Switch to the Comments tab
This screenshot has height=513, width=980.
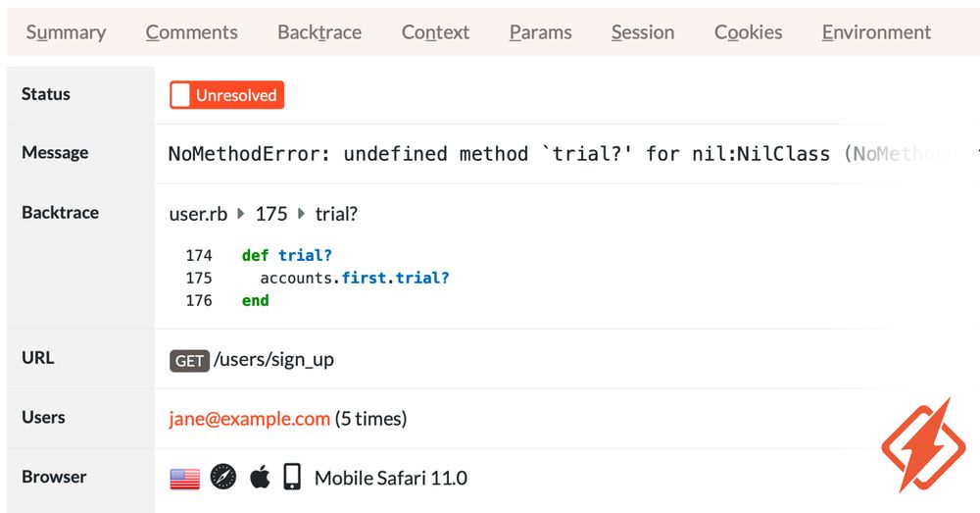[x=191, y=32]
